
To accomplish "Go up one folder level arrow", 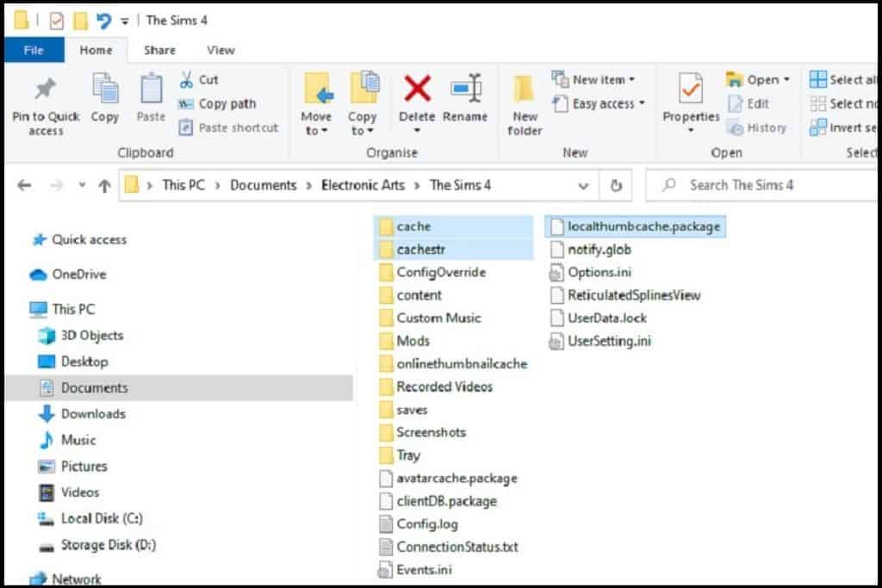I will coord(104,185).
